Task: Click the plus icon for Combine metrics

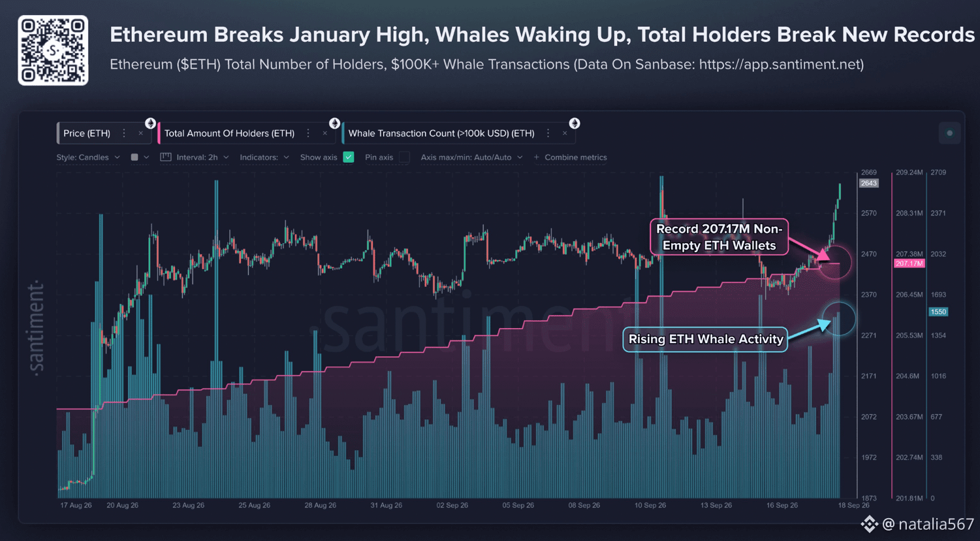Action: click(537, 157)
